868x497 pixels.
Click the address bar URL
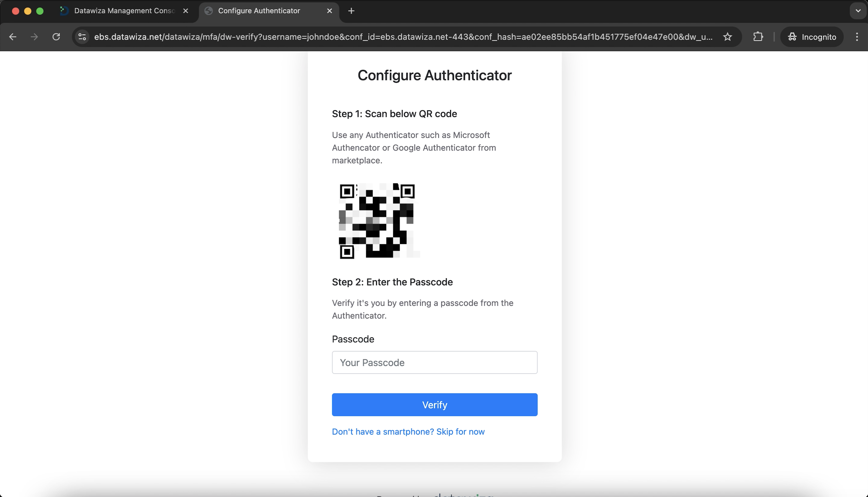pos(403,37)
